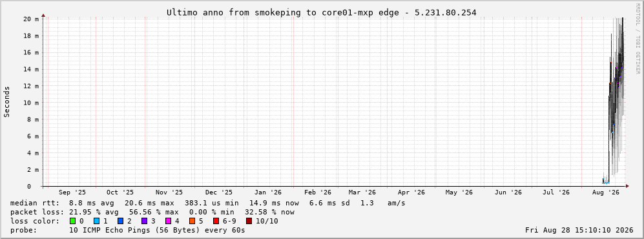Click the dark red 10/10 loss swatch

(249, 222)
